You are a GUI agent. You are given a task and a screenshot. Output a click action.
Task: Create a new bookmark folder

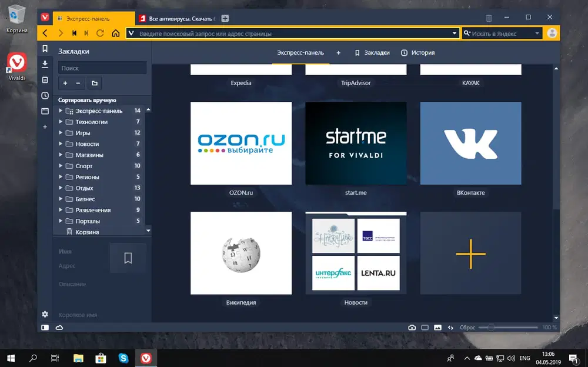point(95,84)
